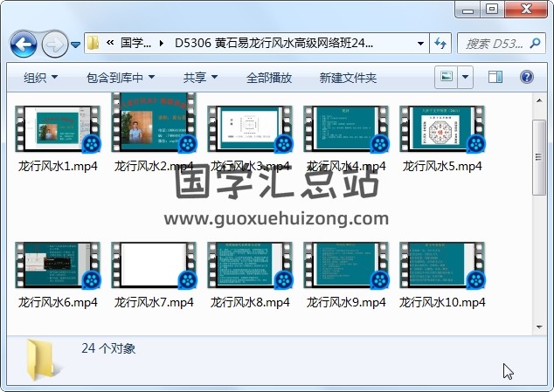
Task: Expand the hidden path chevron «
Action: pos(110,43)
